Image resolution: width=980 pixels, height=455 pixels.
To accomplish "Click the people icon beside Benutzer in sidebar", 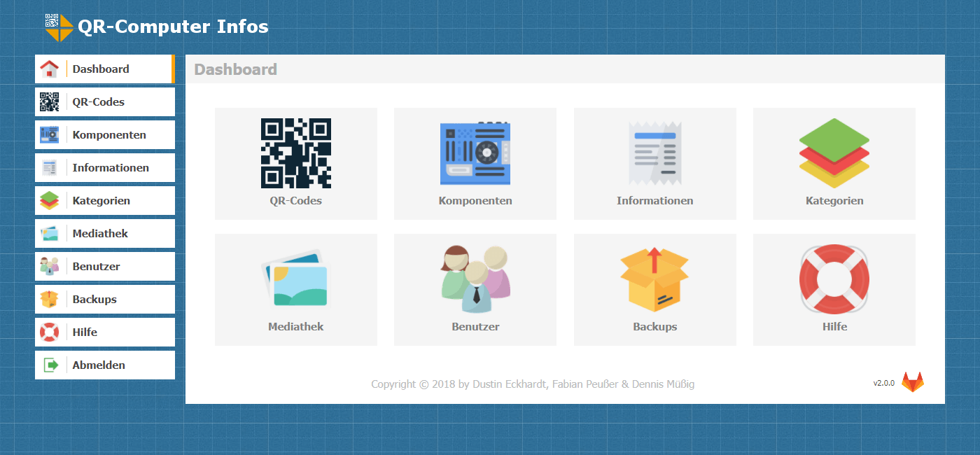I will coord(49,267).
